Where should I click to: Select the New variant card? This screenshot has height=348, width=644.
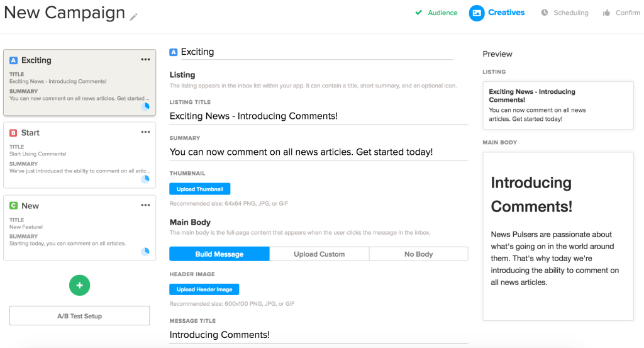point(80,228)
